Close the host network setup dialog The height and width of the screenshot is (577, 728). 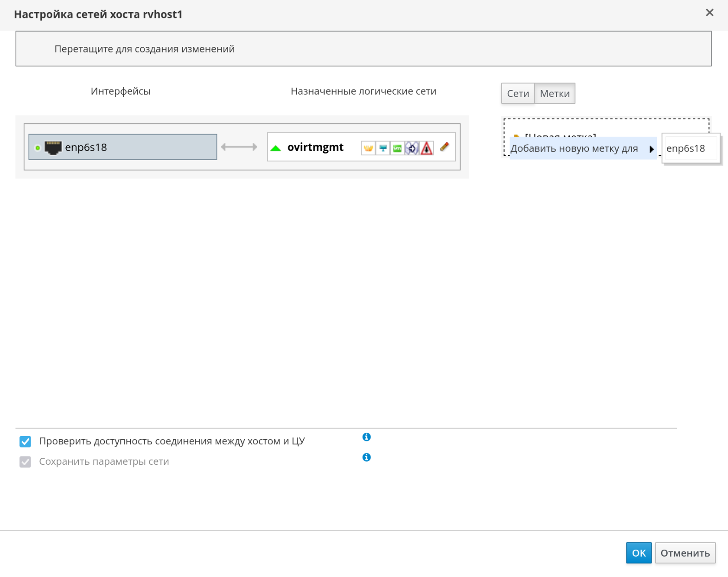click(709, 13)
